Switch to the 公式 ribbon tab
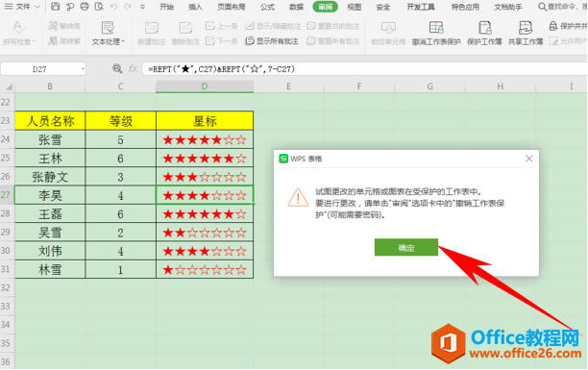Image resolution: width=588 pixels, height=370 pixels. pyautogui.click(x=267, y=7)
